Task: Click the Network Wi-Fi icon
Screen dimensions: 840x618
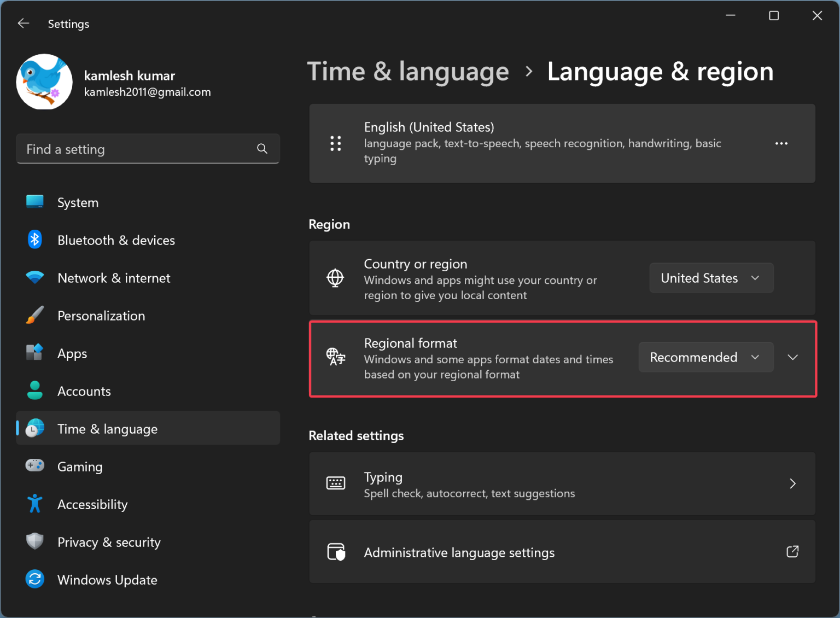Action: (35, 277)
